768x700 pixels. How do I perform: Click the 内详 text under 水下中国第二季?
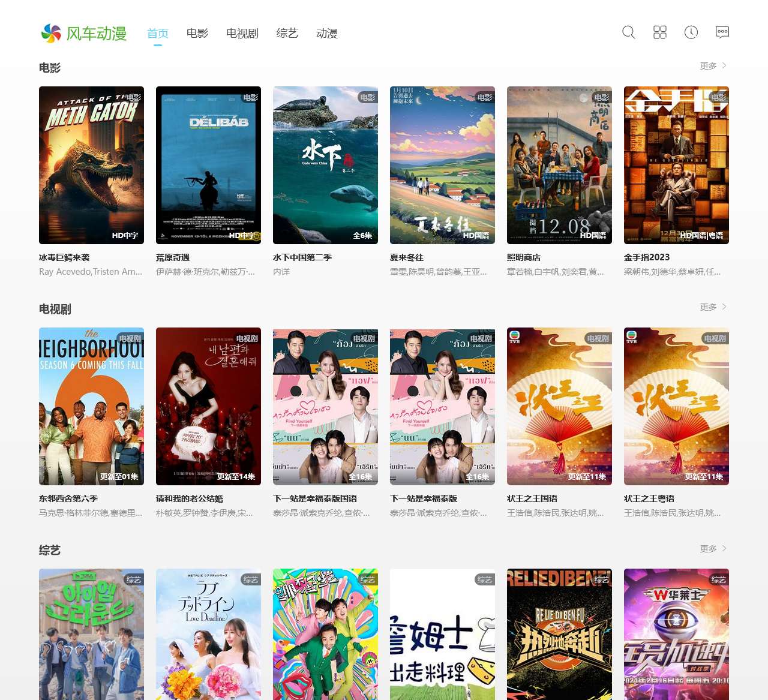click(x=281, y=272)
